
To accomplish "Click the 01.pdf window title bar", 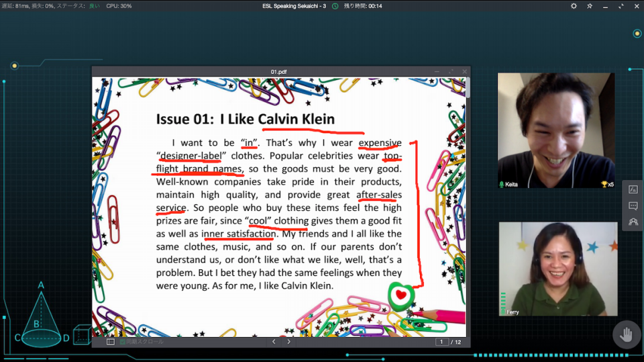I will click(x=278, y=72).
